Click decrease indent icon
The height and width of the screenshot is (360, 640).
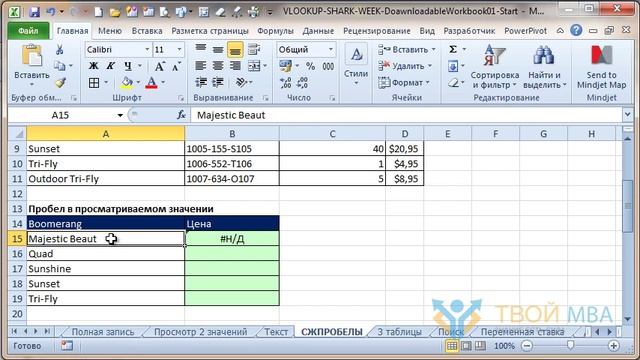click(x=201, y=82)
